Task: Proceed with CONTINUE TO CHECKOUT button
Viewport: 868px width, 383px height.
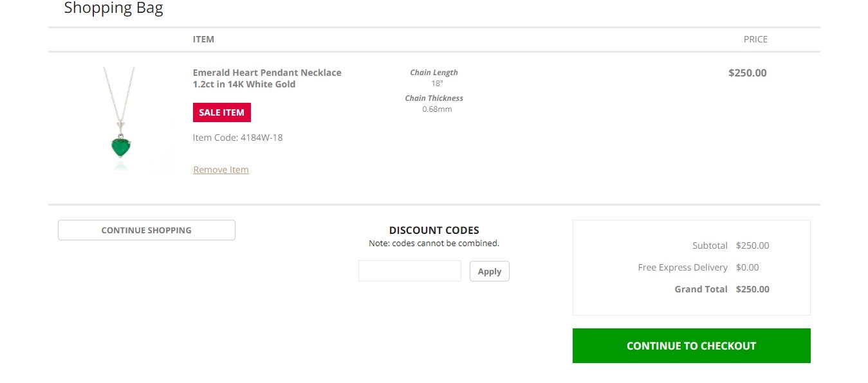Action: 692,346
